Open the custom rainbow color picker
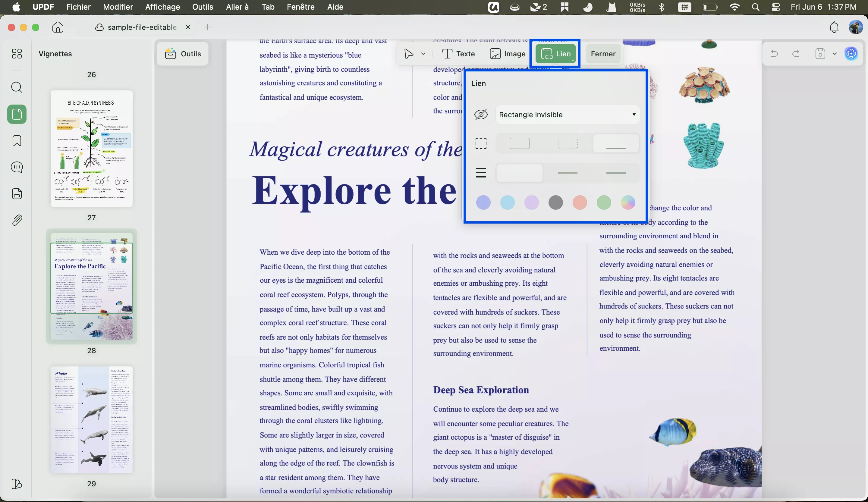868x502 pixels. tap(628, 202)
